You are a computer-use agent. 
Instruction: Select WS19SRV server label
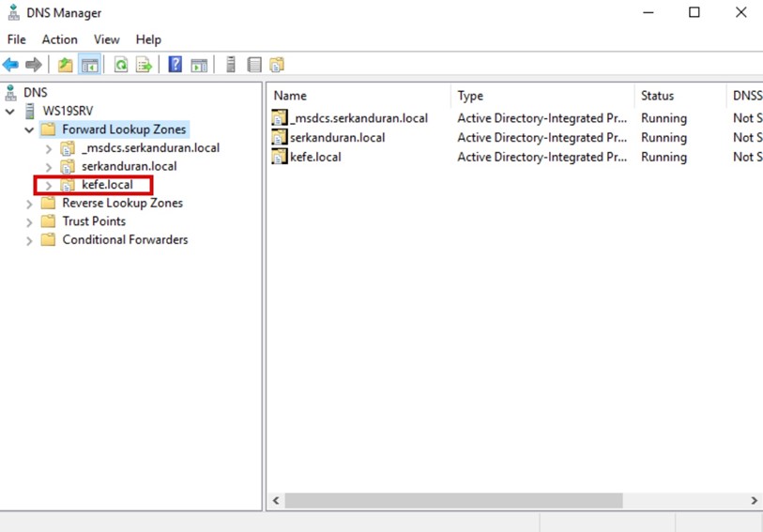point(68,111)
